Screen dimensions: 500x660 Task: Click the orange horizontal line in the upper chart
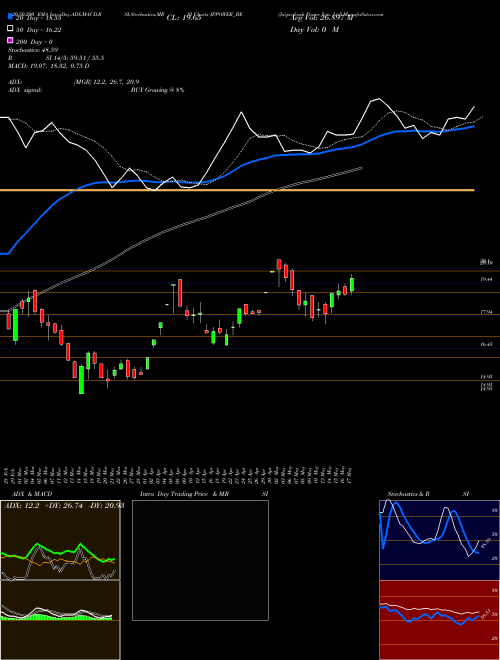tap(237, 190)
